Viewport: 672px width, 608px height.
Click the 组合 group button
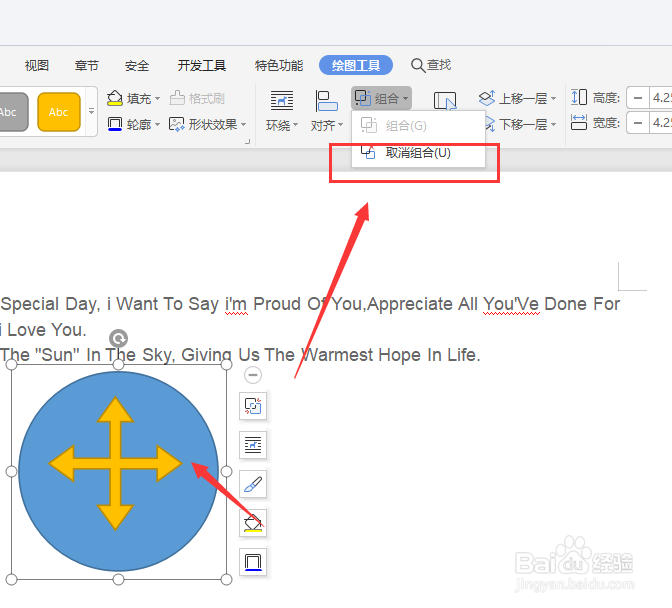tap(381, 98)
